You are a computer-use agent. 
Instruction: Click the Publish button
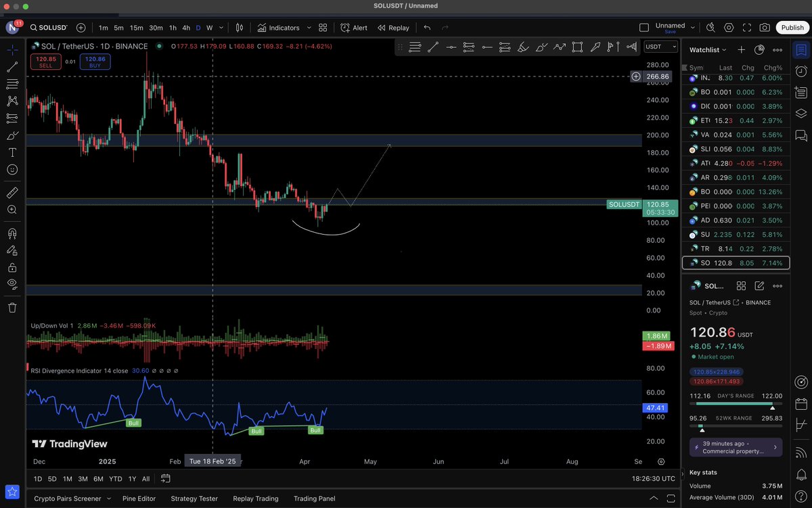[x=792, y=28]
